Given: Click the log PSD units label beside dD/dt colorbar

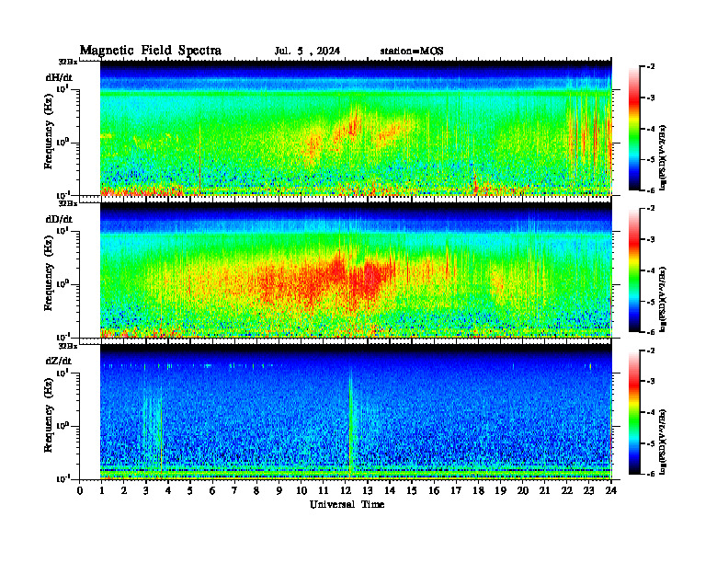Looking at the screenshot, I should pyautogui.click(x=663, y=299).
